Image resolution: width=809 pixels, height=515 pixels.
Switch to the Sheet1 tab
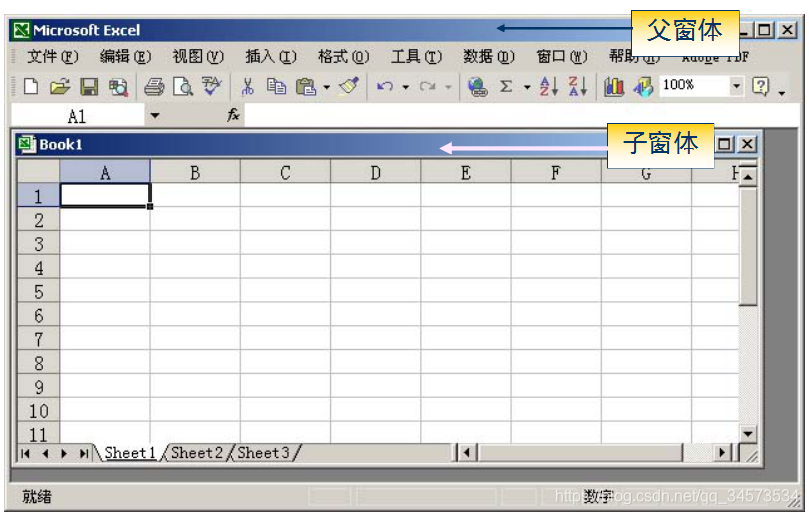(130, 453)
